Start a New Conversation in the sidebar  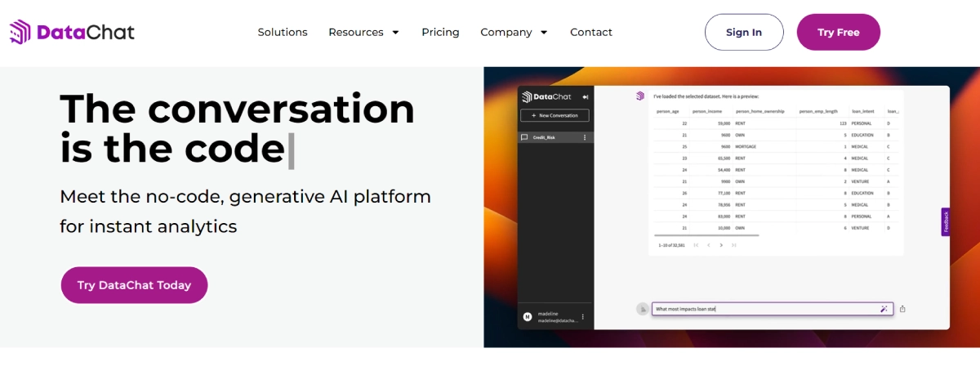click(555, 116)
